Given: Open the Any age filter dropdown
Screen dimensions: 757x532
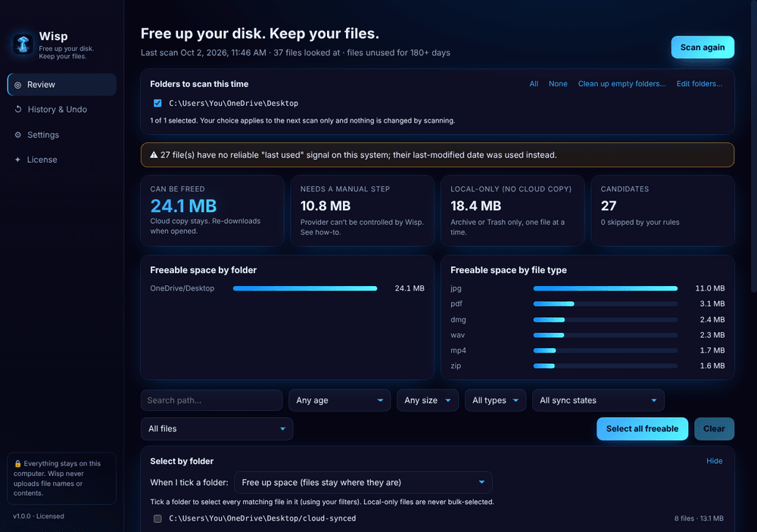Looking at the screenshot, I should pos(339,400).
